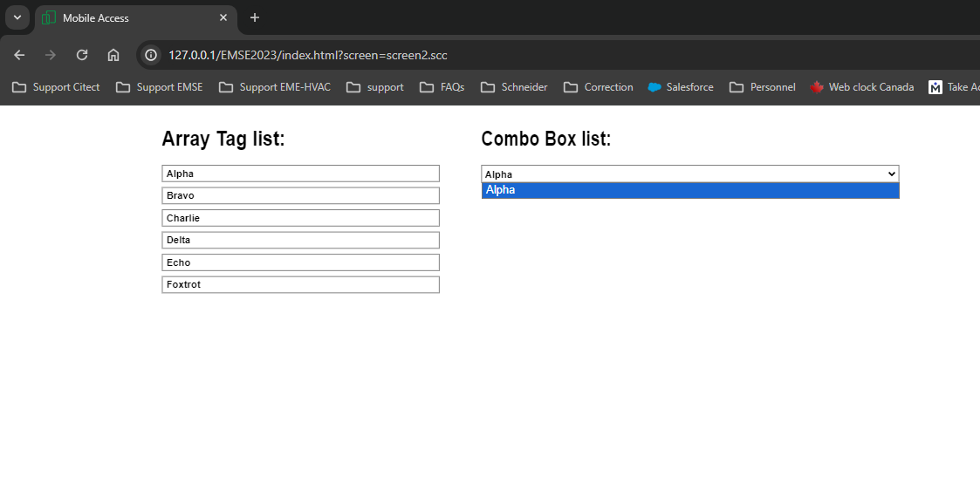This screenshot has width=980, height=497.
Task: Open the Support EMSE bookmark folder
Action: tap(160, 87)
